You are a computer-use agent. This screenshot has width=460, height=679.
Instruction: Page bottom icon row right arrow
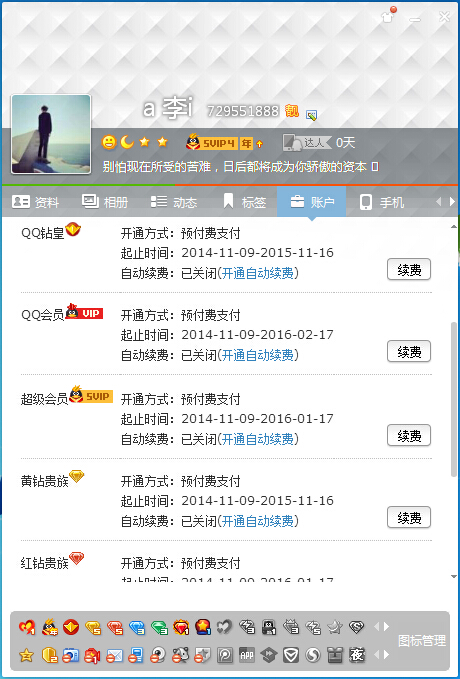pyautogui.click(x=387, y=655)
